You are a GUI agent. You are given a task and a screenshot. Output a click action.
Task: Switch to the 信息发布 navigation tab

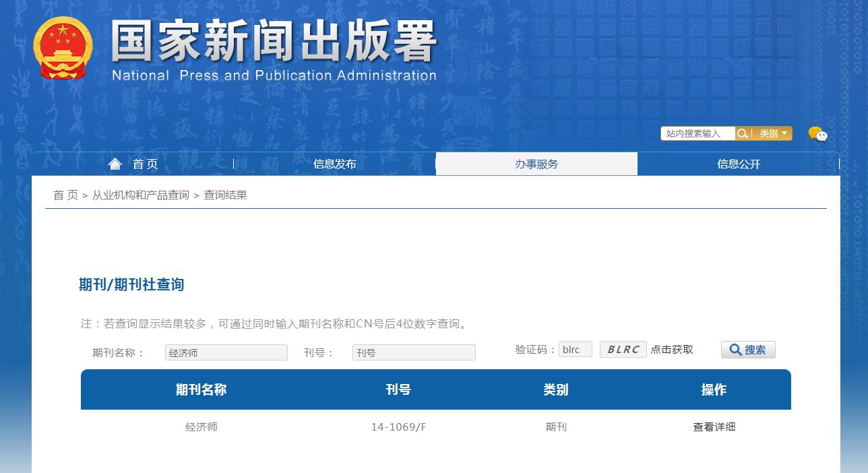pos(335,163)
